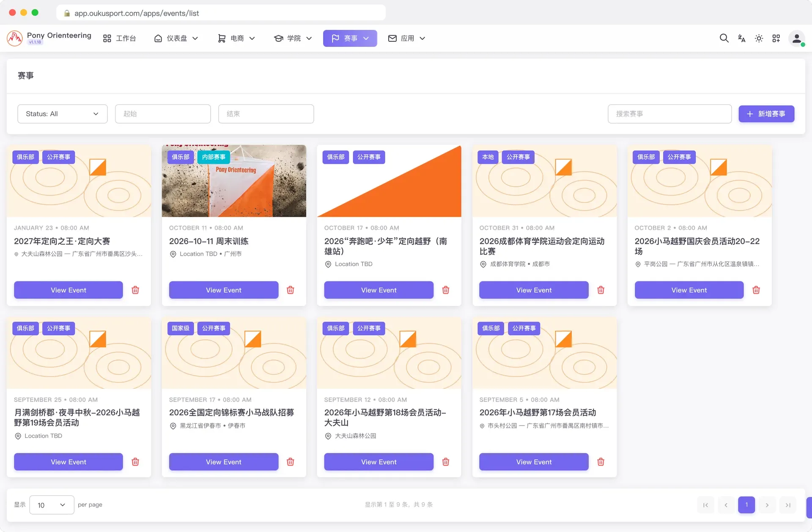
Task: Click the lock icon in address bar
Action: coord(67,13)
